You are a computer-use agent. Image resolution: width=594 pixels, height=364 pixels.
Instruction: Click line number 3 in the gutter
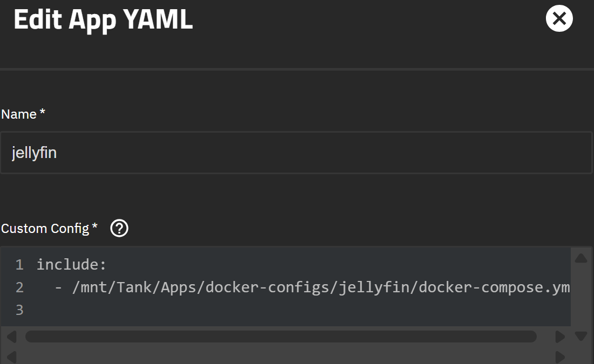coord(19,310)
